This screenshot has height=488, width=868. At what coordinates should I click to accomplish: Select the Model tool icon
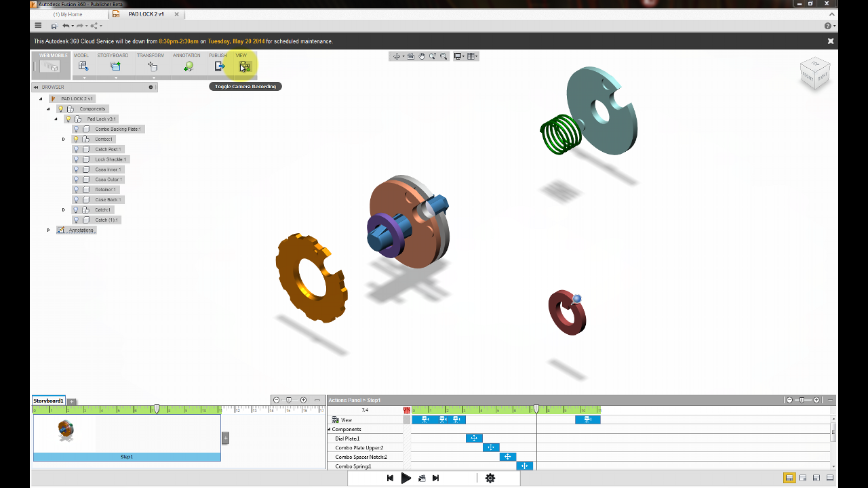point(83,66)
